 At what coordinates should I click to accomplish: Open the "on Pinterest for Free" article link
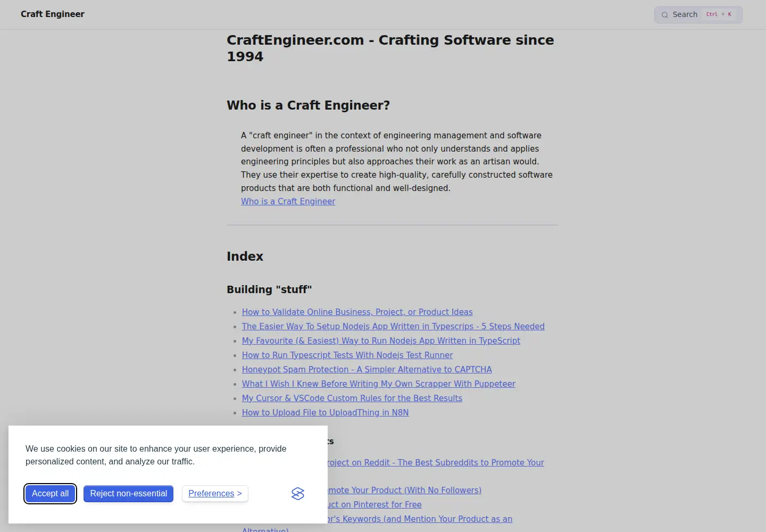coord(374,505)
